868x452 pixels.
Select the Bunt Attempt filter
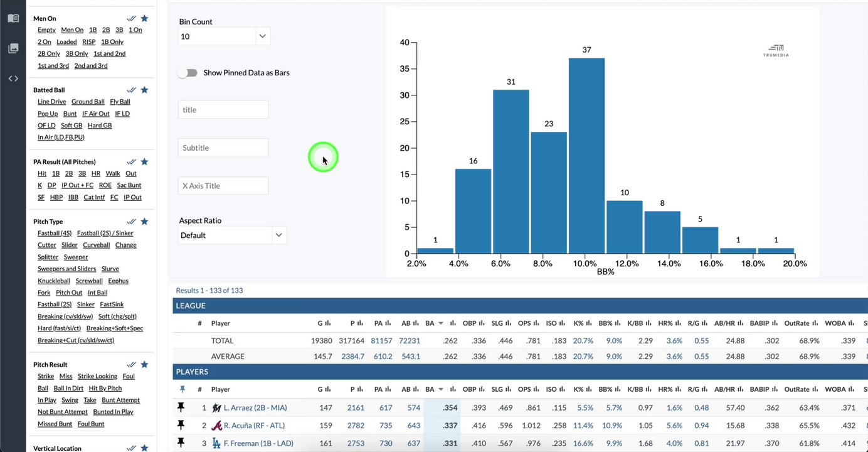click(x=120, y=400)
